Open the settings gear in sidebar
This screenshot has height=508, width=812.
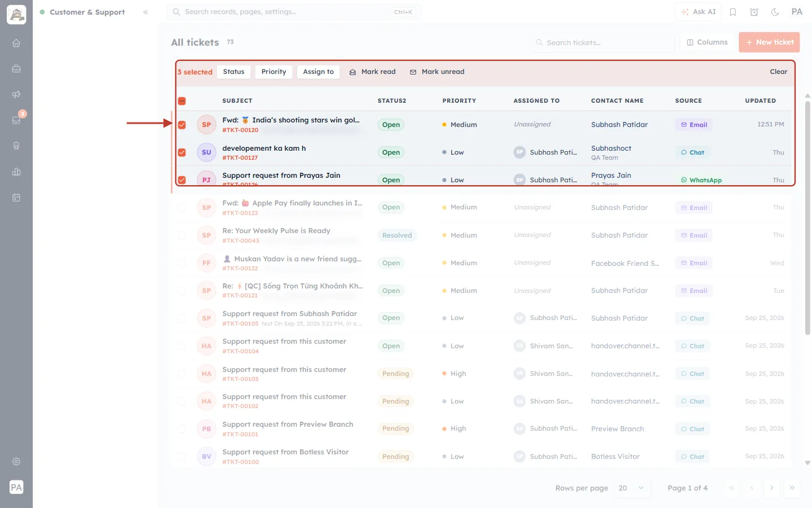16,461
